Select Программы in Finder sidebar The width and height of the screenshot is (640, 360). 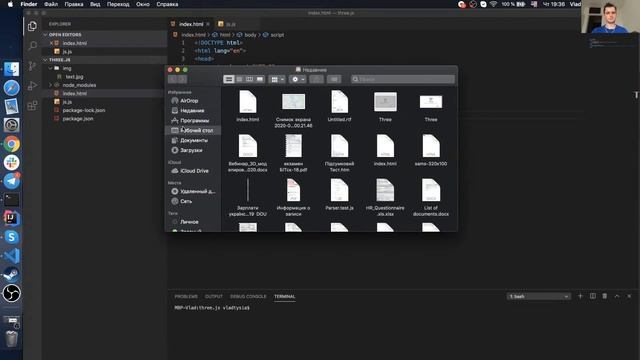[x=193, y=120]
